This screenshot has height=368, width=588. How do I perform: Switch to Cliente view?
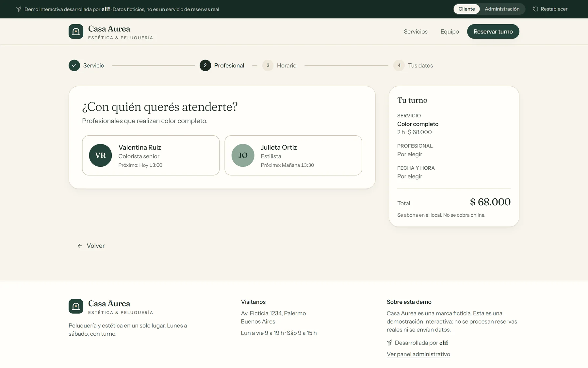coord(466,9)
